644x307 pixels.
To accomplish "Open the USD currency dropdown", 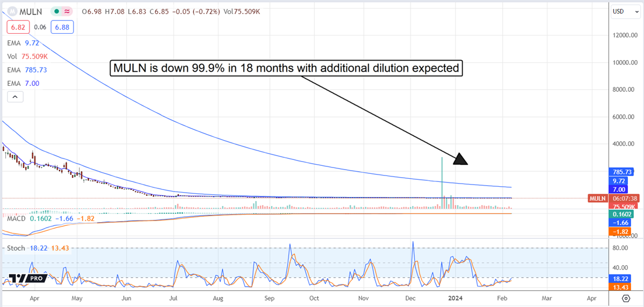I will (624, 11).
